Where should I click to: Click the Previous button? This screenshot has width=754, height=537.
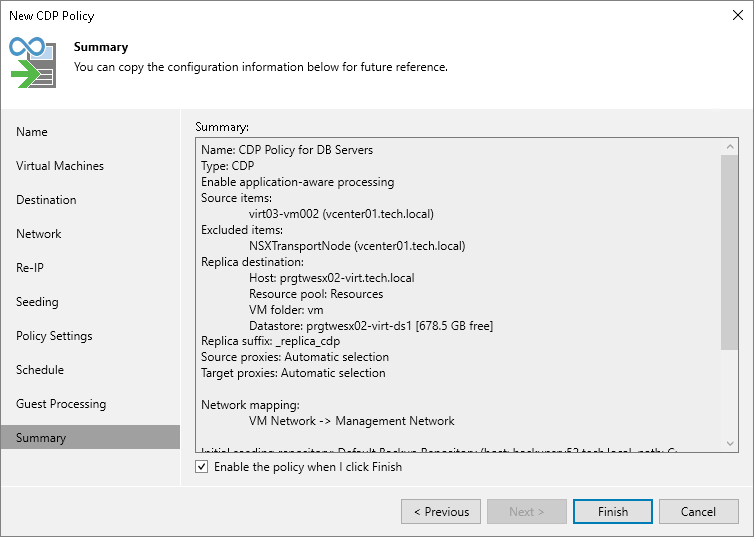click(440, 512)
